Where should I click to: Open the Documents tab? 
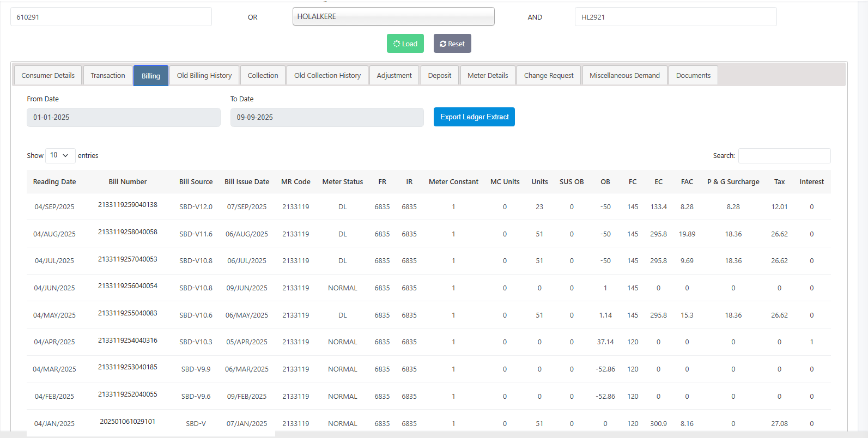tap(693, 76)
